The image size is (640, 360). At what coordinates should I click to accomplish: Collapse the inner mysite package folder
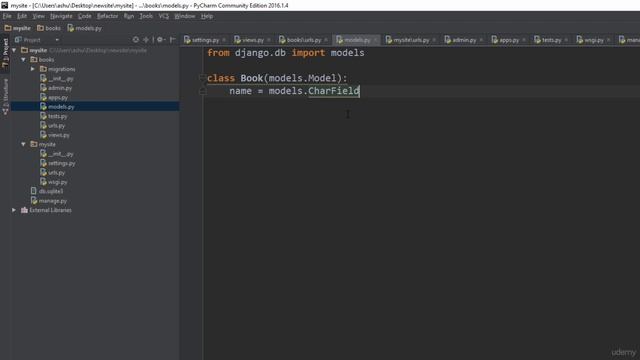coord(24,144)
